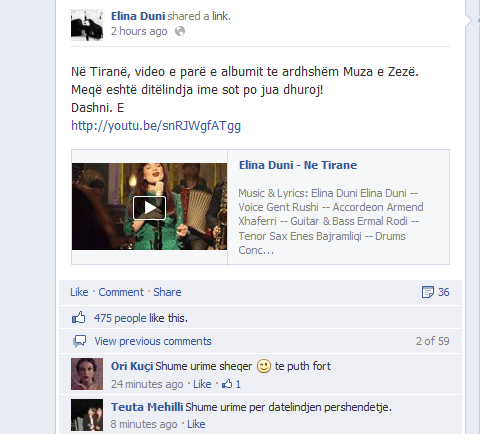Viewport: 480px width, 434px height.
Task: Play the Ne Tirane video
Action: (x=149, y=208)
